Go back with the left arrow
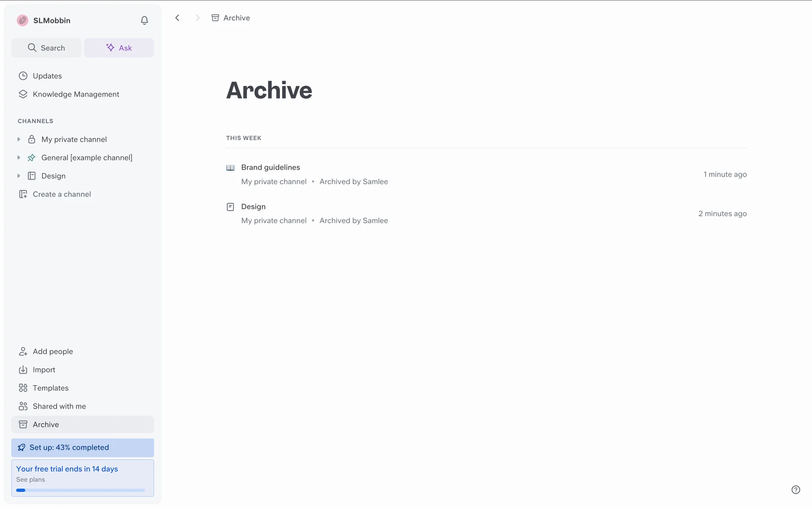Screen dimensions: 812x508 (177, 18)
